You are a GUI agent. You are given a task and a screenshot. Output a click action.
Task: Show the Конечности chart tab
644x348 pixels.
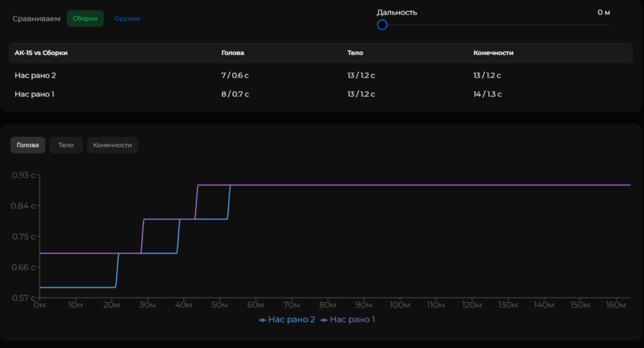112,145
